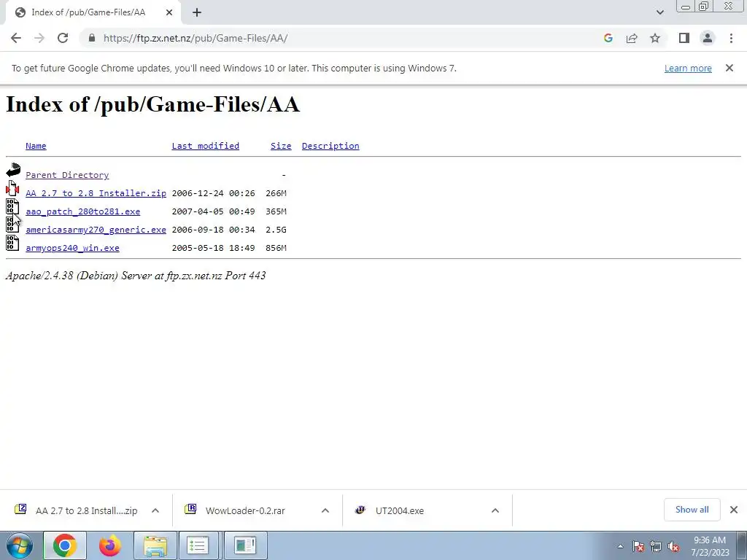This screenshot has height=560, width=747.
Task: Show all downloads
Action: (x=692, y=510)
